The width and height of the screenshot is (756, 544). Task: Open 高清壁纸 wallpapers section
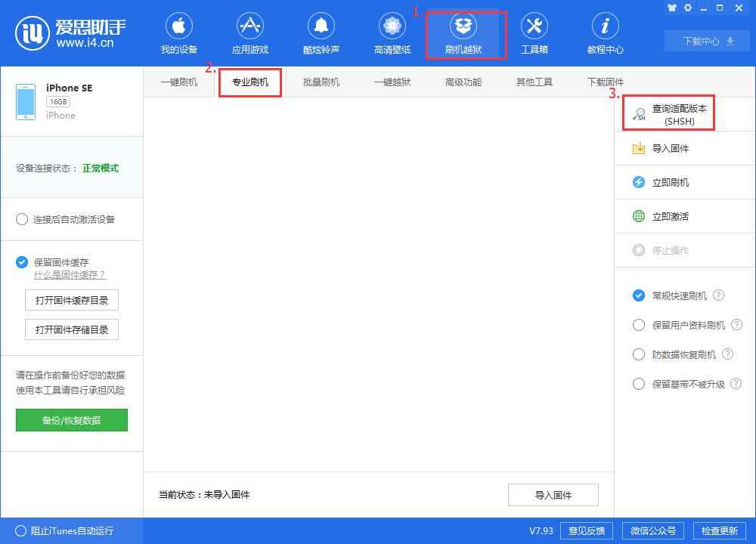pos(392,34)
